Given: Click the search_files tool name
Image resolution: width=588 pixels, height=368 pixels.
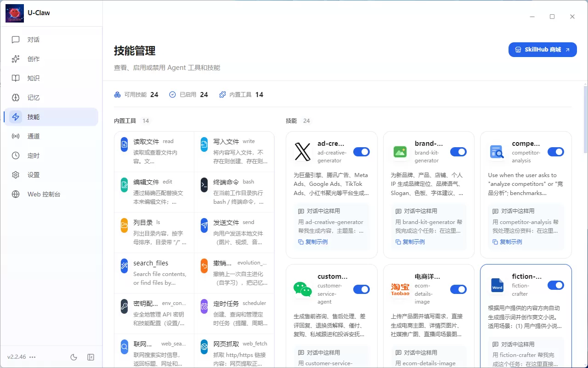Looking at the screenshot, I should point(151,263).
